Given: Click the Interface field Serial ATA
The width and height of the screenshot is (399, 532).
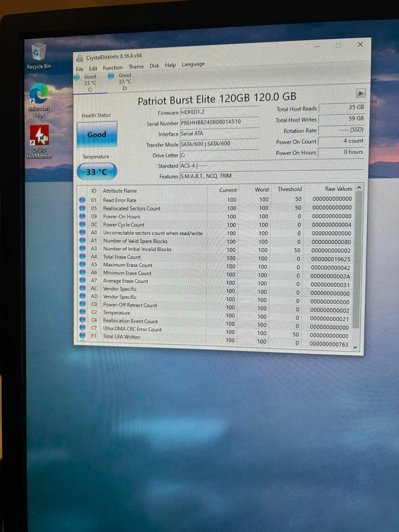Looking at the screenshot, I should [219, 133].
